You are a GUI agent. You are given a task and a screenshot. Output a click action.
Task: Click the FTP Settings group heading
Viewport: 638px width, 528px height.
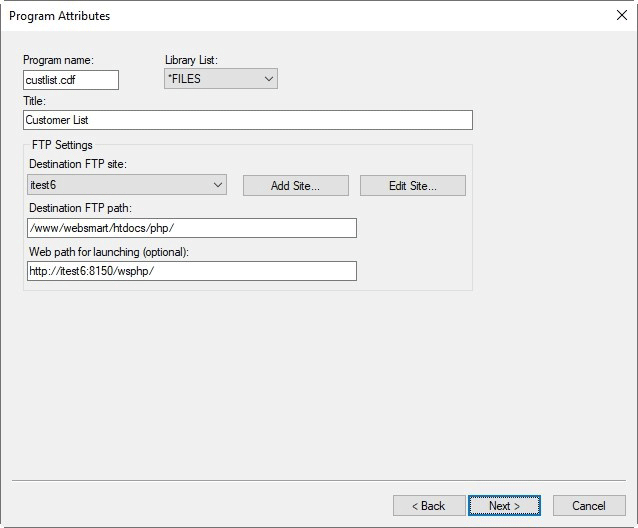click(x=62, y=146)
